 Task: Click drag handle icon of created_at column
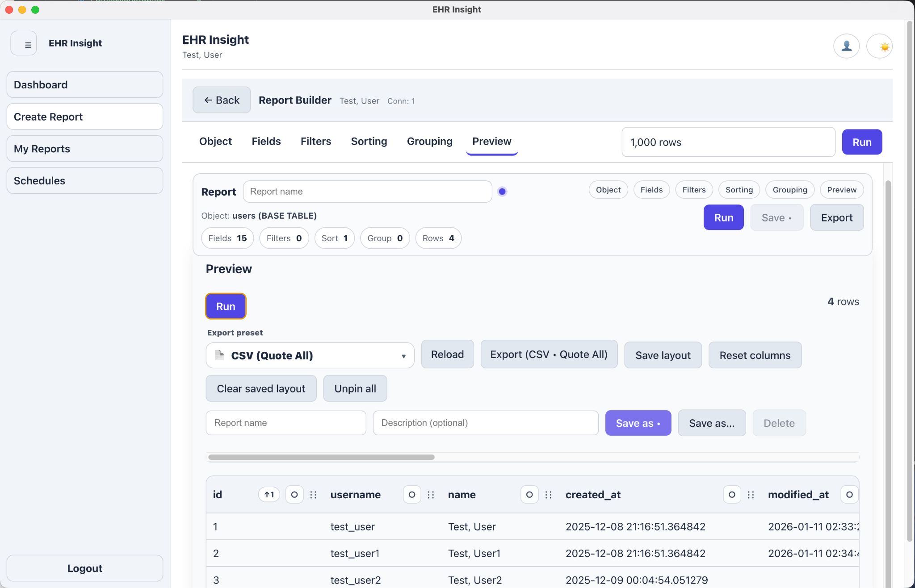point(751,495)
